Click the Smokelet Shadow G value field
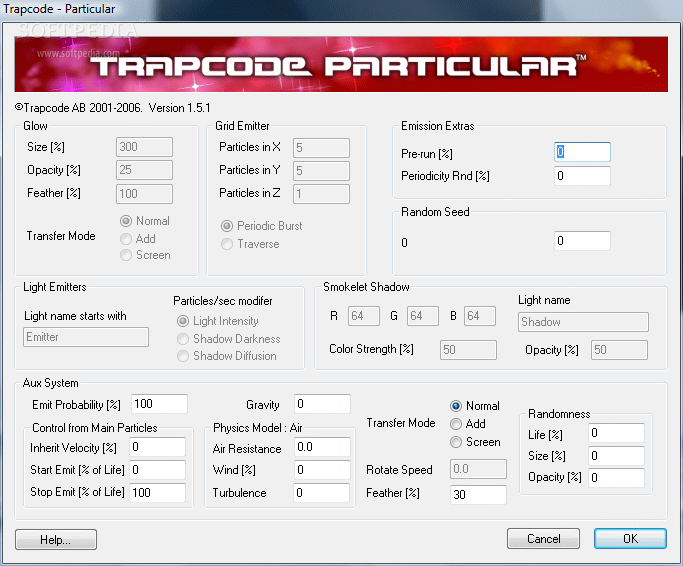Screen dimensions: 683x566 [x=423, y=316]
